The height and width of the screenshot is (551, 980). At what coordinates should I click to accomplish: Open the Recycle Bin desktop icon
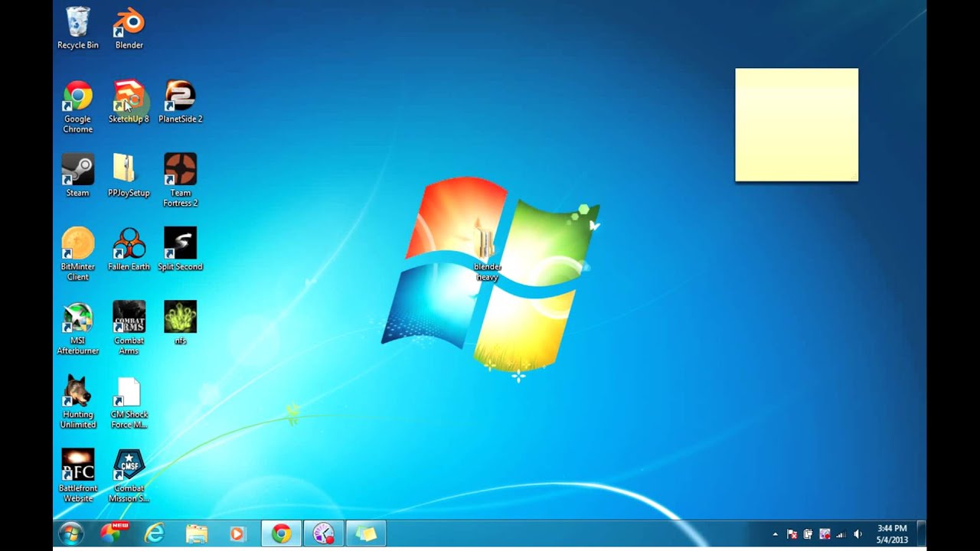[x=77, y=28]
